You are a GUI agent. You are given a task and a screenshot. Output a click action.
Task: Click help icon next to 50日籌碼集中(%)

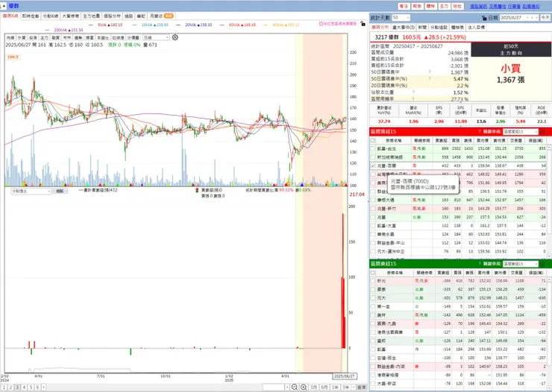[430, 79]
